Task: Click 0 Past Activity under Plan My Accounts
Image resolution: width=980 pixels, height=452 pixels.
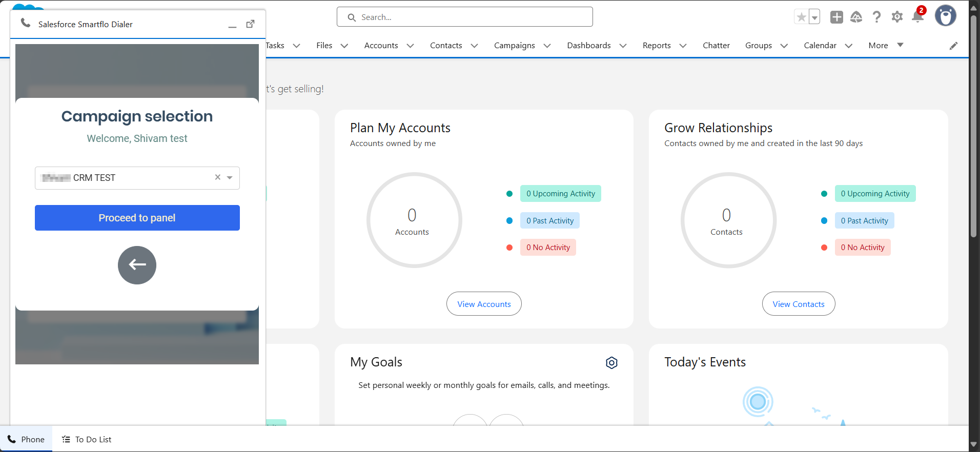Action: [x=550, y=220]
